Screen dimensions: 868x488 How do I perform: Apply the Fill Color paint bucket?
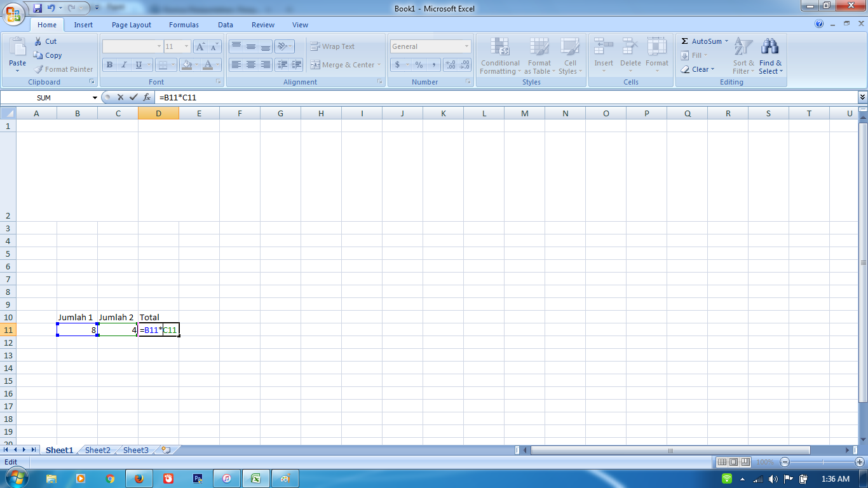(x=186, y=65)
